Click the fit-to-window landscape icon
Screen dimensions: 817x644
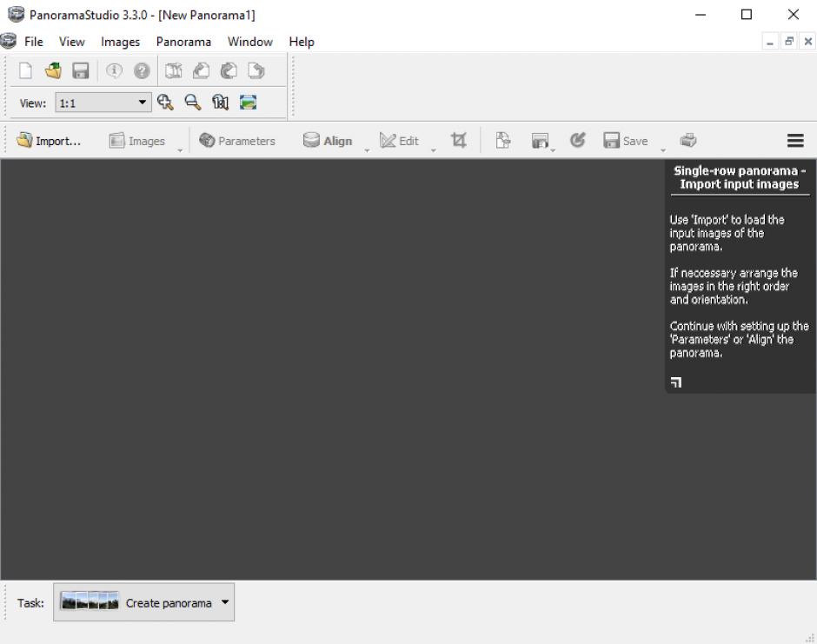pyautogui.click(x=249, y=103)
